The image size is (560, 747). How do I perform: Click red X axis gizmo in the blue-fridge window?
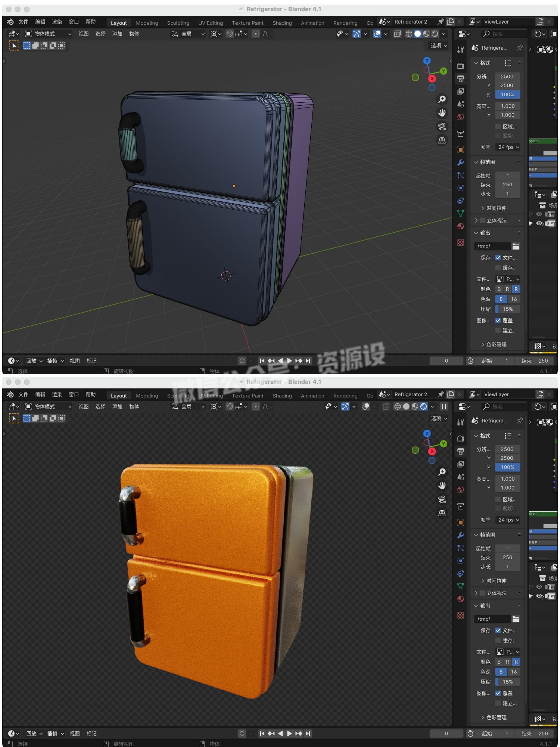click(432, 78)
